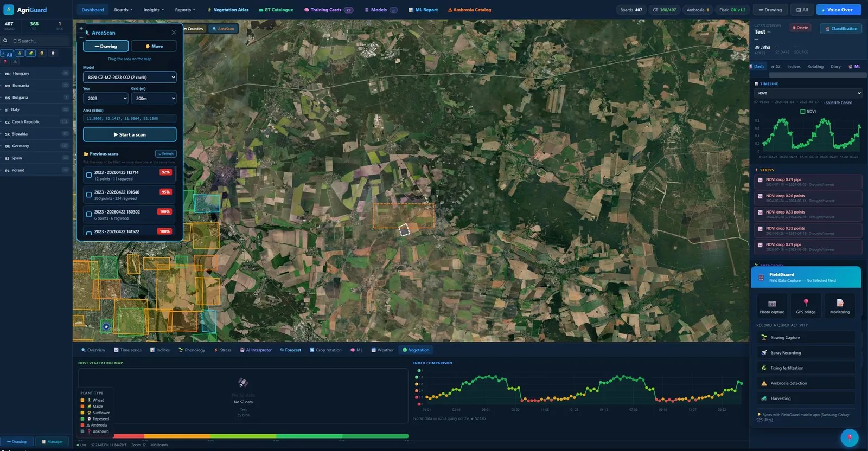Open the Year dropdown showing 2023
868x451 pixels.
106,98
